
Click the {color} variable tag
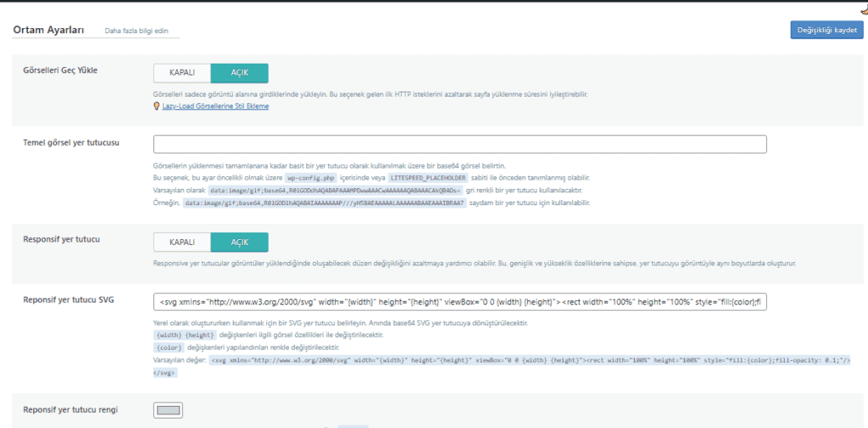point(169,347)
